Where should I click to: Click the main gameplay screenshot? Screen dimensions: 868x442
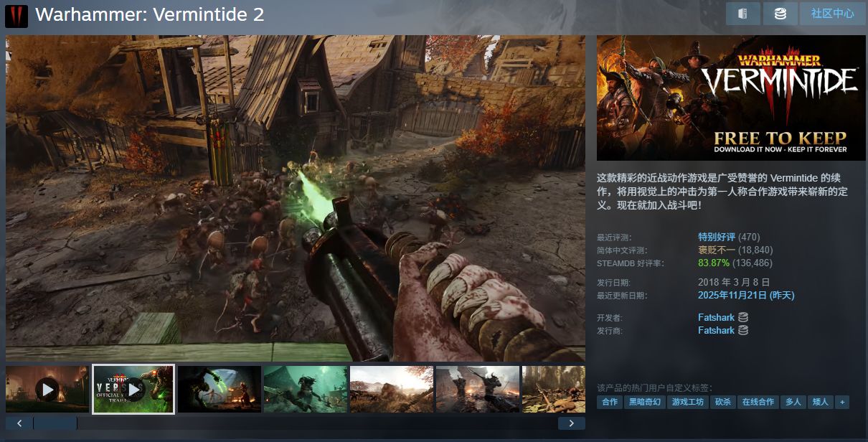click(296, 198)
